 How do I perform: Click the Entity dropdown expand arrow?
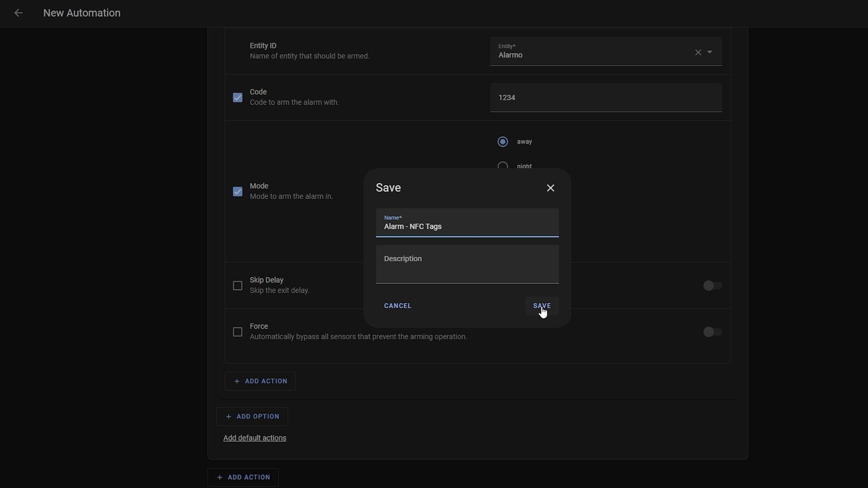(710, 52)
